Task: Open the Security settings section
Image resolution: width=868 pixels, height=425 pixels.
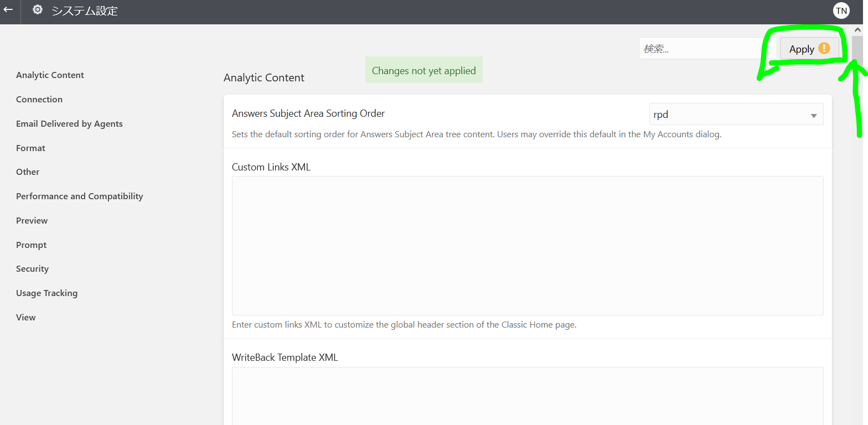Action: tap(32, 269)
